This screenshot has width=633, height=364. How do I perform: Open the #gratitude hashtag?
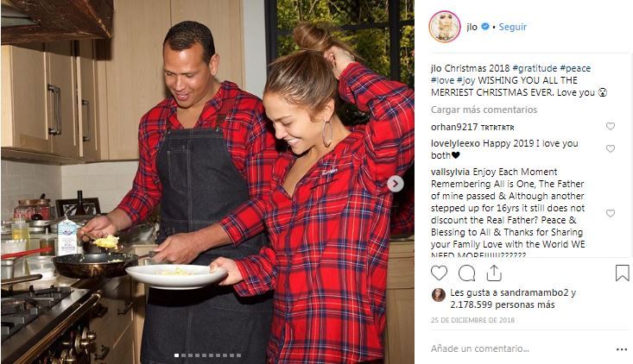pos(535,68)
